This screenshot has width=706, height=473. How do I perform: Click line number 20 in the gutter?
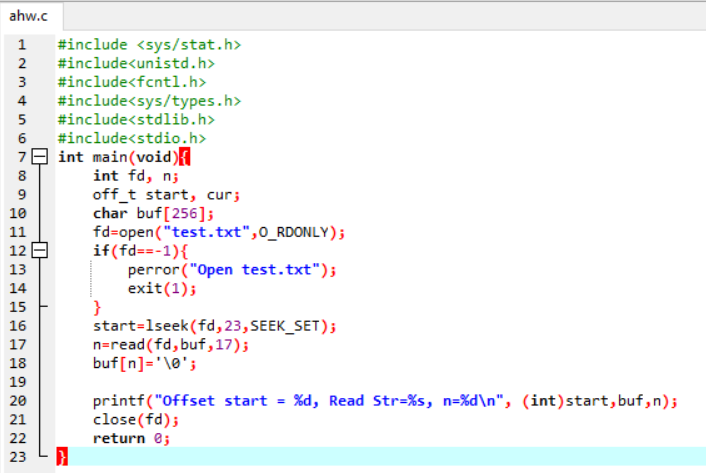18,401
